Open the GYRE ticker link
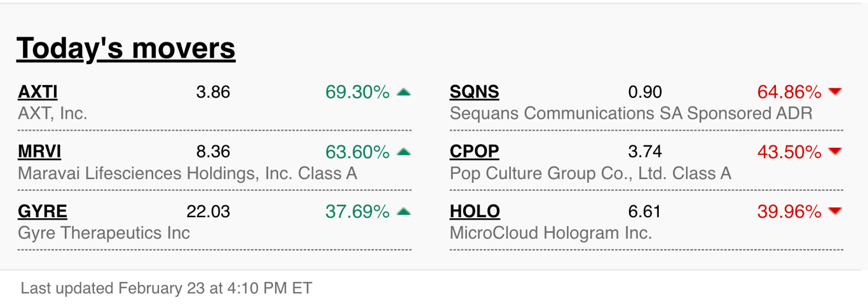 (43, 212)
